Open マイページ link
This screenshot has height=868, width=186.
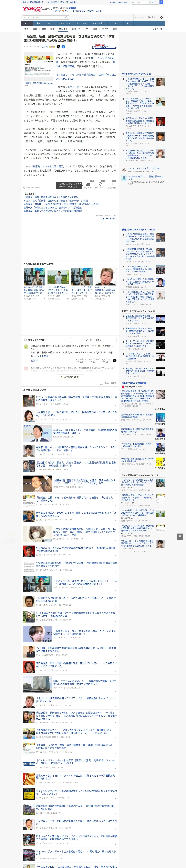tap(139, 17)
